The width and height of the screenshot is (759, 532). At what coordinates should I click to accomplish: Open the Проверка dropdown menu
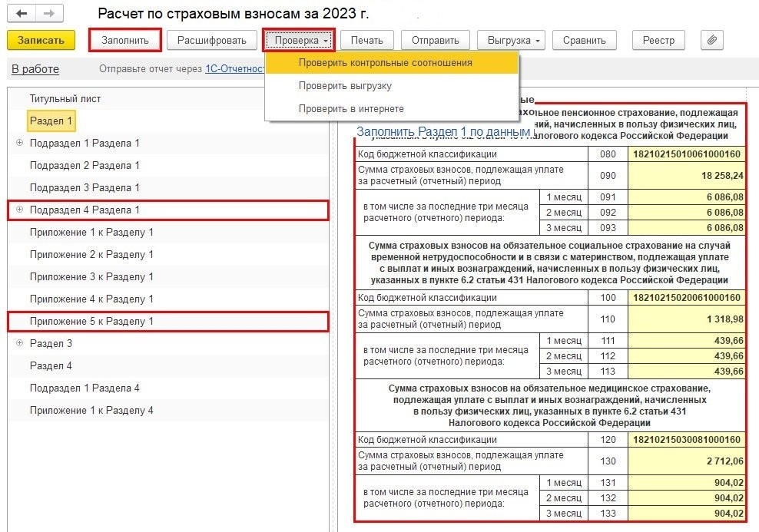pos(299,40)
